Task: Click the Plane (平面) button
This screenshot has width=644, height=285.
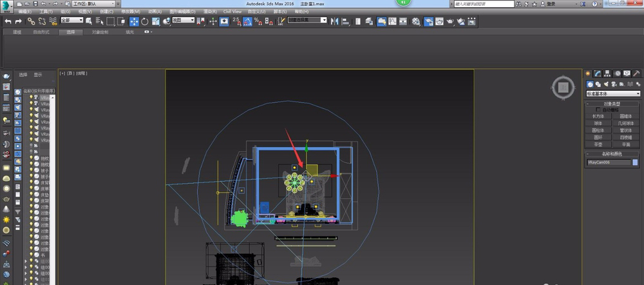Action: 626,144
